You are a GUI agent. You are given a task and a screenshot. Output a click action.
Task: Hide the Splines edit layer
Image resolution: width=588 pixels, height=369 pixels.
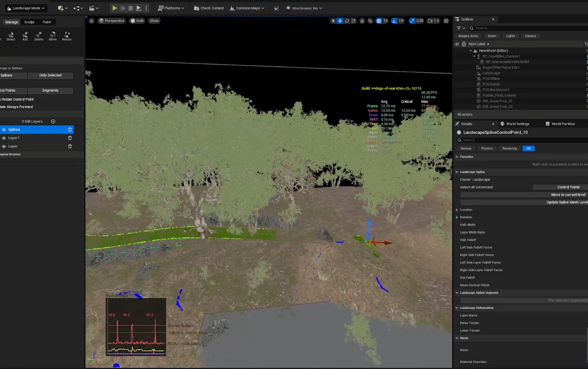4,130
